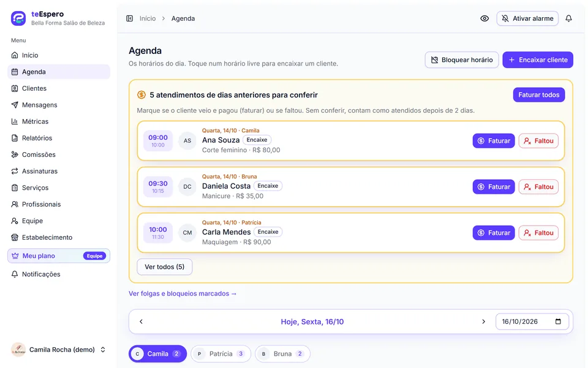This screenshot has width=588, height=368.
Task: Click the Assinaturas sidebar icon
Action: [15, 171]
